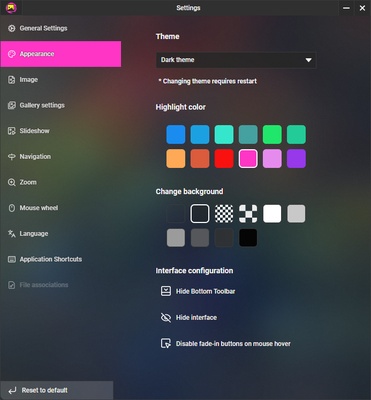Select the orange highlight color swatch
The width and height of the screenshot is (371, 400).
(176, 158)
